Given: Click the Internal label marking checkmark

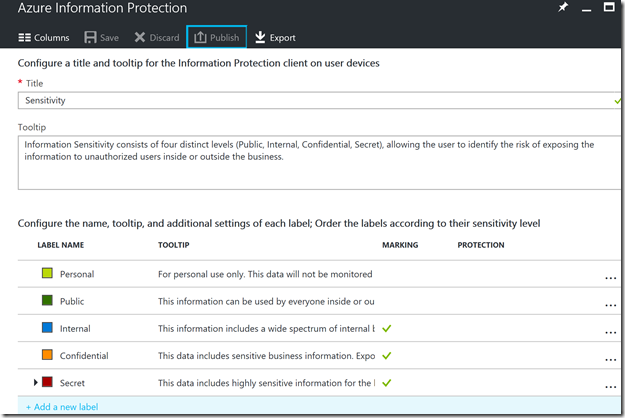Looking at the screenshot, I should tap(386, 328).
